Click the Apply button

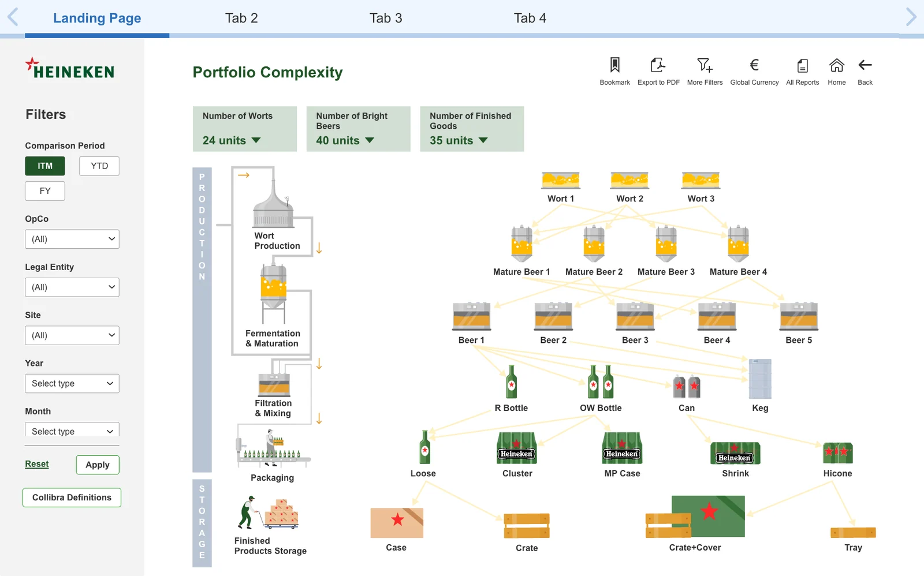98,465
